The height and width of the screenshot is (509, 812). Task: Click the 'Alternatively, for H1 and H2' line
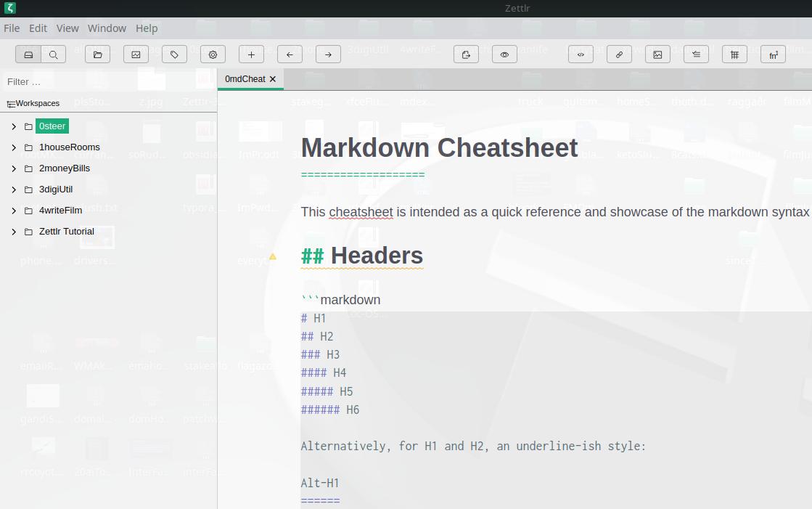coord(473,447)
